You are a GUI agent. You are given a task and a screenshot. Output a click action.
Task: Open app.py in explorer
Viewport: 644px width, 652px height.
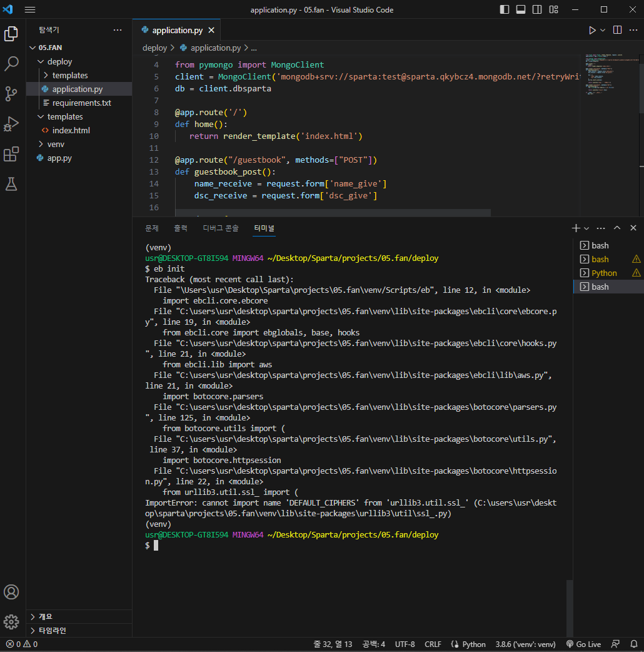(79, 158)
